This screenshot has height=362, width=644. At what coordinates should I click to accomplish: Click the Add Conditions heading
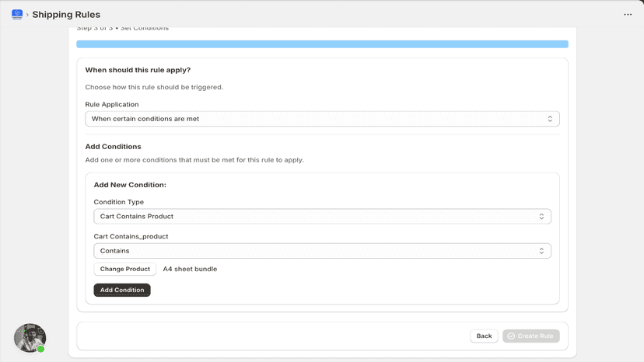point(113,147)
